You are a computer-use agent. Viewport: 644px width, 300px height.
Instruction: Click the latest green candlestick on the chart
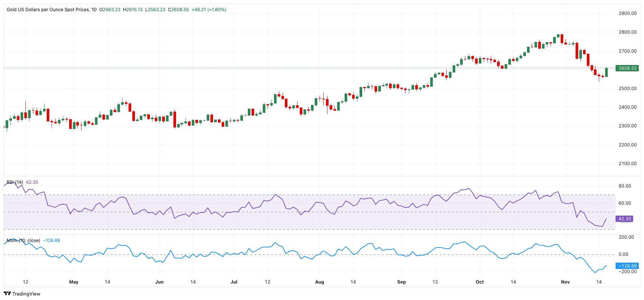(x=606, y=72)
